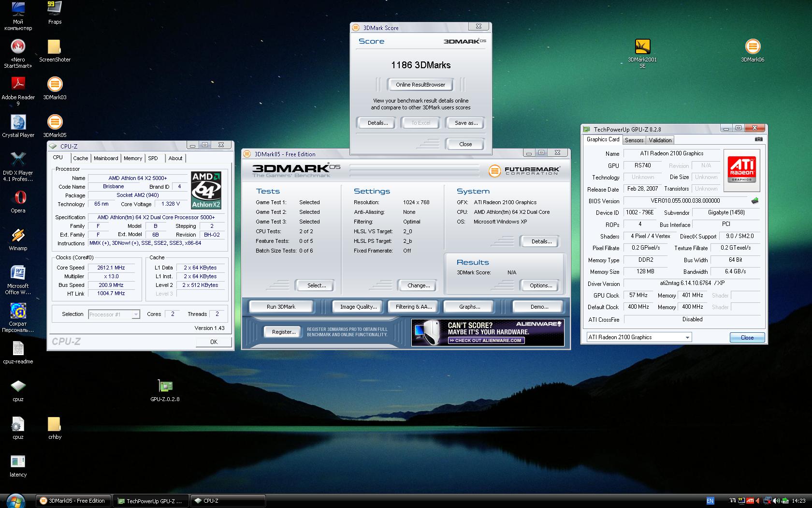Open the Memory tab in CPU-Z
This screenshot has width=812, height=508.
click(x=133, y=158)
